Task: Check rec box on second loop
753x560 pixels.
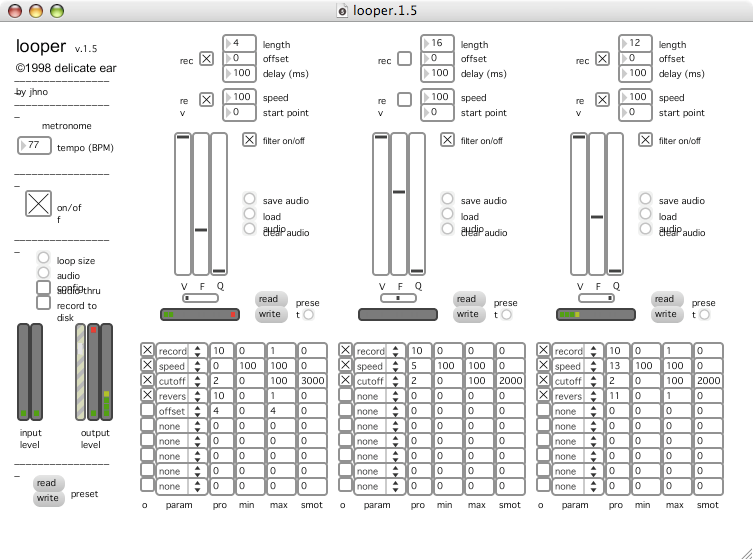Action: [404, 59]
